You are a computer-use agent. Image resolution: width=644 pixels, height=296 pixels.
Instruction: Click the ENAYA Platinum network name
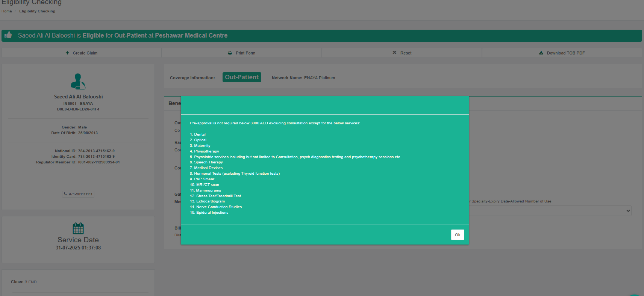point(319,78)
